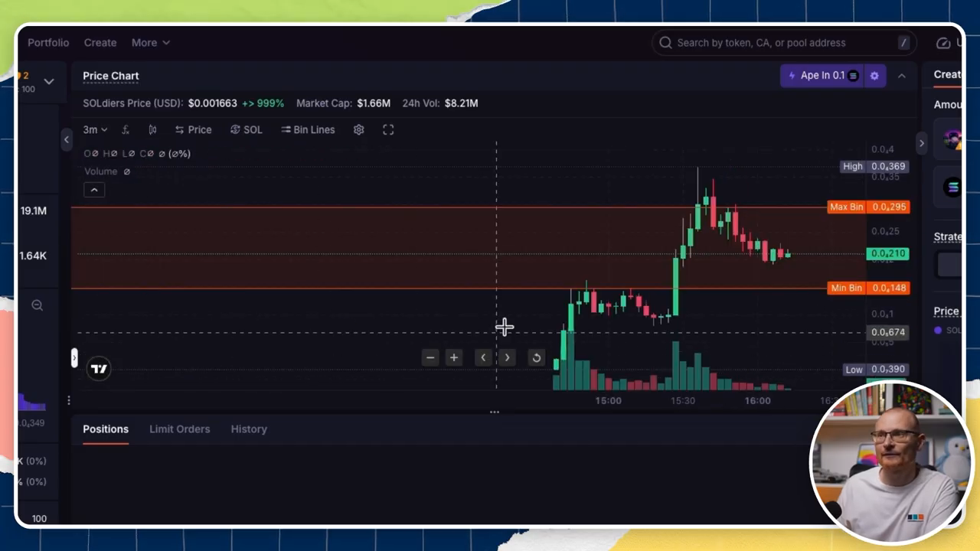
Task: Switch to Limit Orders tab
Action: (x=179, y=429)
